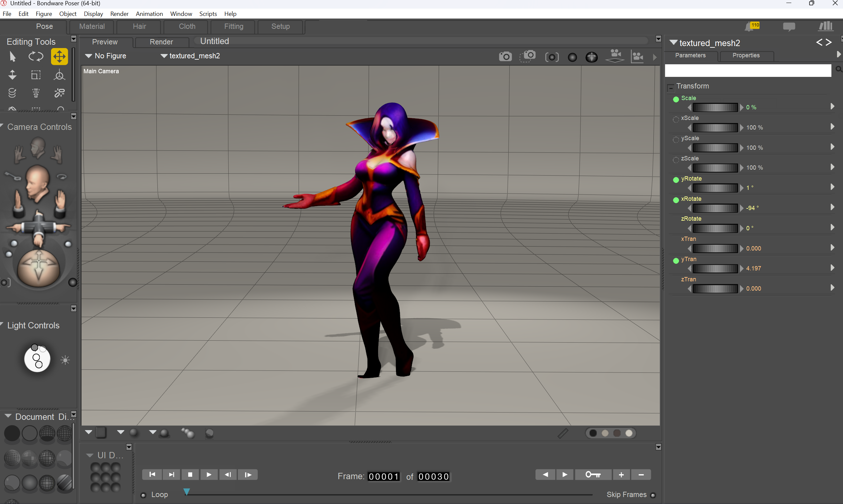Open the Document Display Style dropdown

[8, 416]
